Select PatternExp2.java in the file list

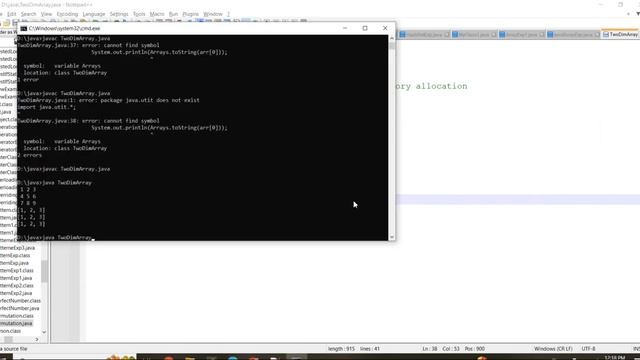pyautogui.click(x=16, y=293)
